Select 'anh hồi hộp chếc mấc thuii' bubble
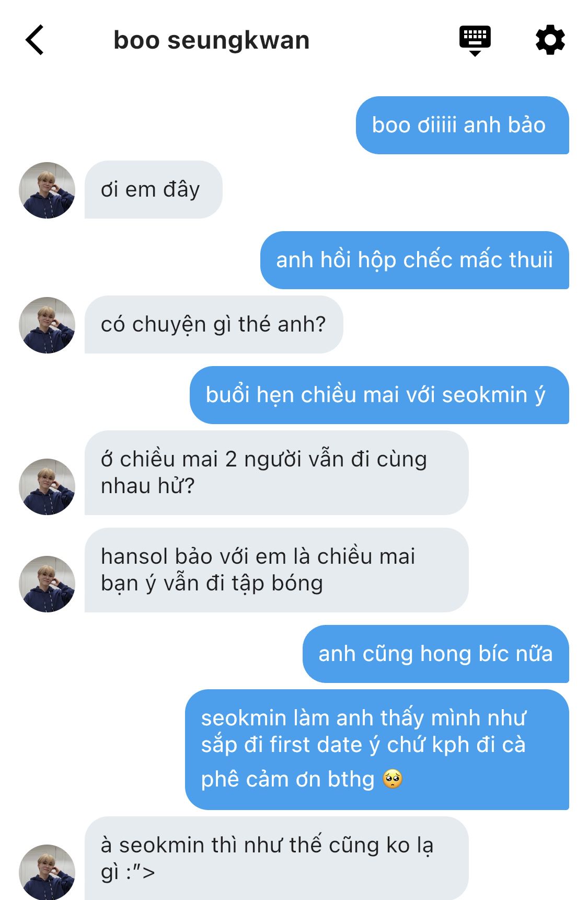Screen dimensions: 588x900 (414, 260)
